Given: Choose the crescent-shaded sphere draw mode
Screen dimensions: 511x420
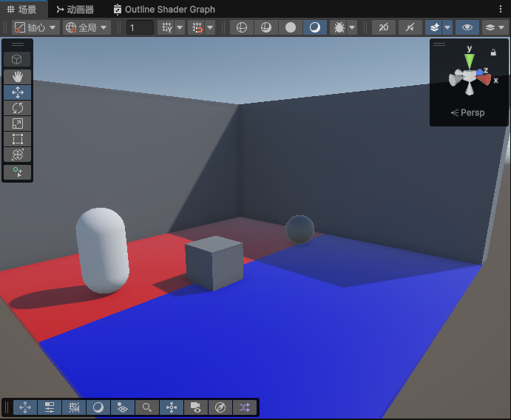Looking at the screenshot, I should (315, 27).
